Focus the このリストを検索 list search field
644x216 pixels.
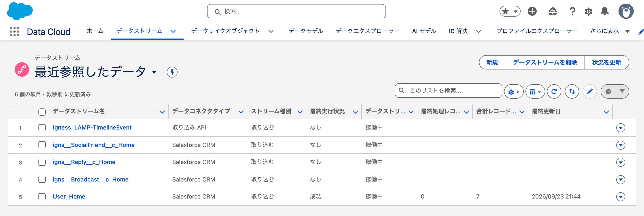click(448, 91)
